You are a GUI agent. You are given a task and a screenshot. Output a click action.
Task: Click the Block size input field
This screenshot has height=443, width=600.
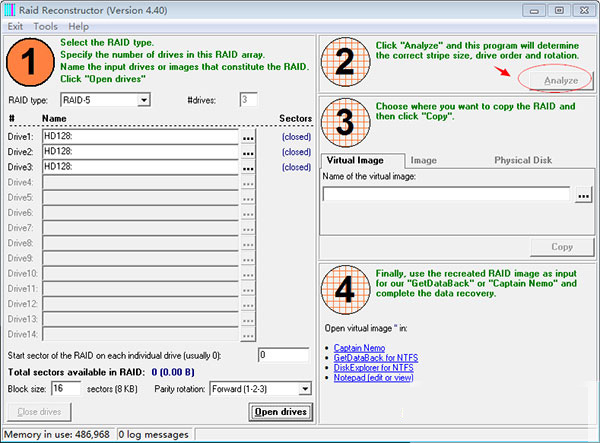pos(66,388)
